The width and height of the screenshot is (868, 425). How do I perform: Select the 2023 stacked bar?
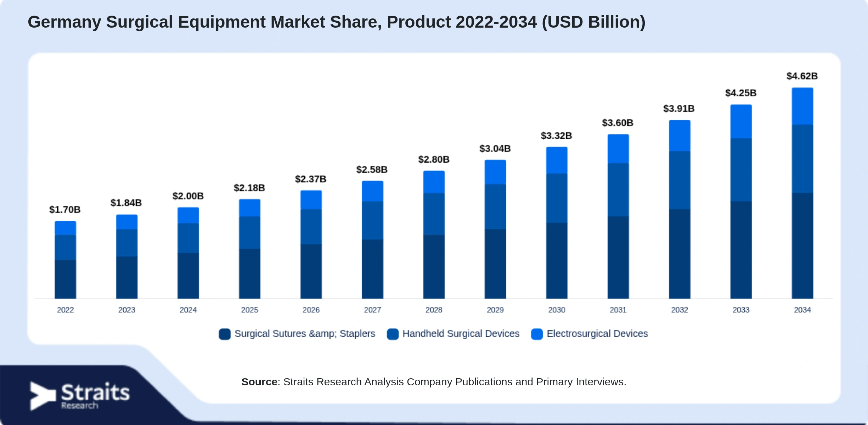click(127, 257)
